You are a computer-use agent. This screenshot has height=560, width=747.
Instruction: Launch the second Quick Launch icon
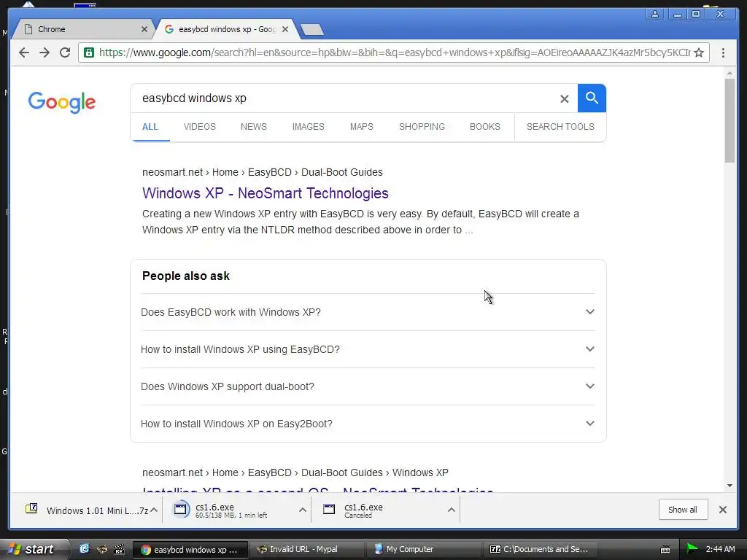(x=102, y=549)
